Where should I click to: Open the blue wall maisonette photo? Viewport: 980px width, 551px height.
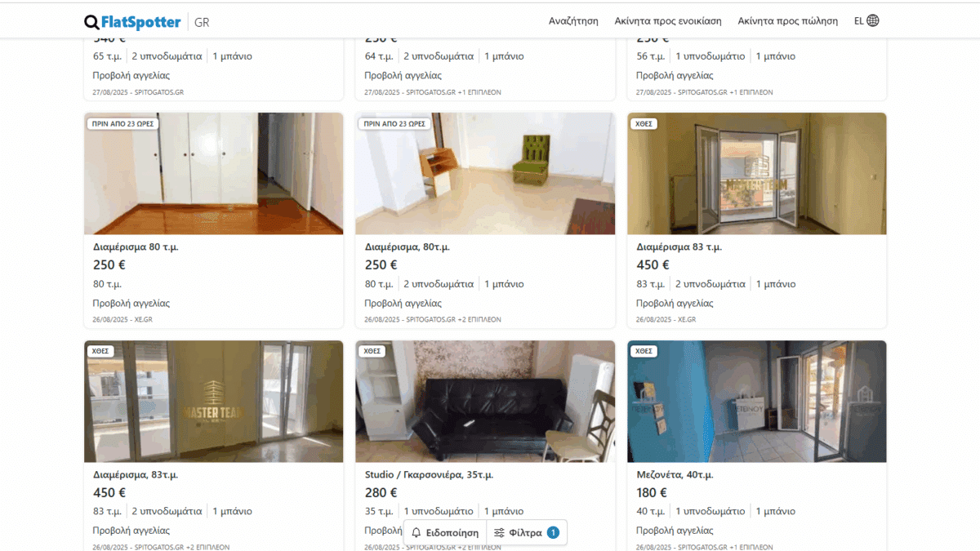click(x=756, y=402)
